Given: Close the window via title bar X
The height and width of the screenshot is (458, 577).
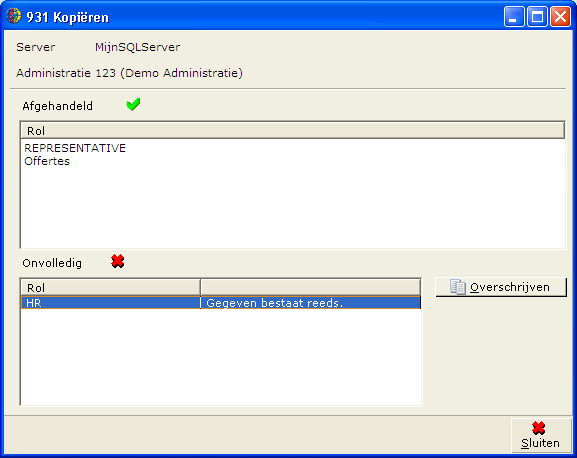Looking at the screenshot, I should (x=560, y=17).
